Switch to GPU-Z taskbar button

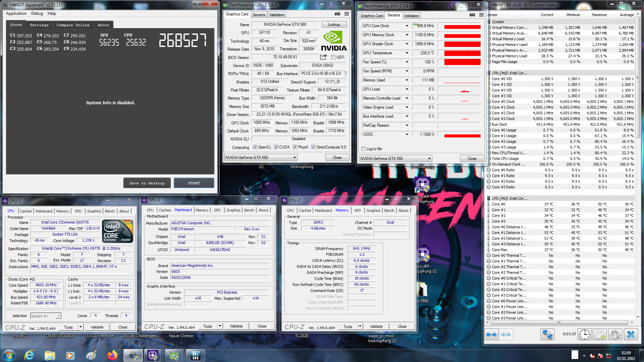click(x=174, y=355)
